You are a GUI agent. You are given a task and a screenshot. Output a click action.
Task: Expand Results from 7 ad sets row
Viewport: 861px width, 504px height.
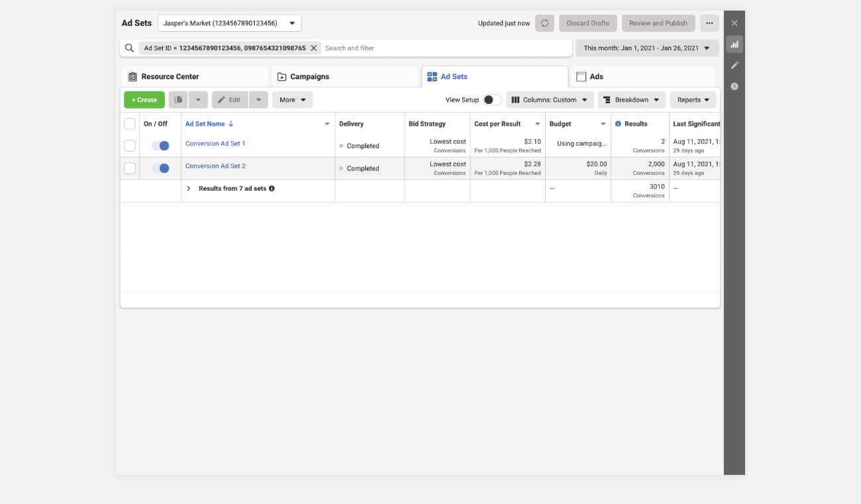189,189
